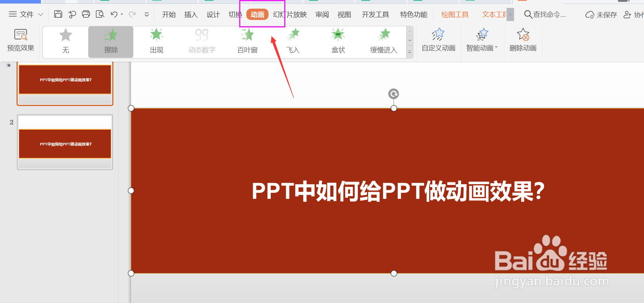Viewport: 644px width, 303px height.
Task: Select the 擦除 animation effect
Action: pos(111,42)
